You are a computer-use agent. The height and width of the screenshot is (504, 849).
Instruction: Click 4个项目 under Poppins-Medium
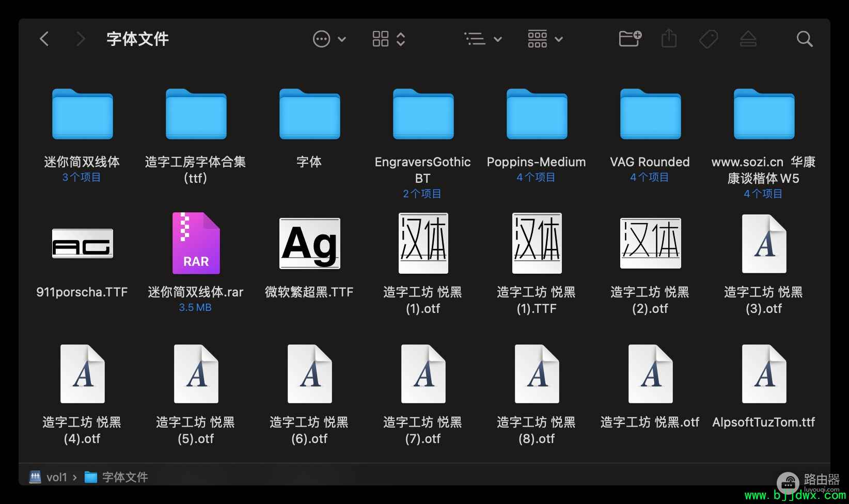536,177
